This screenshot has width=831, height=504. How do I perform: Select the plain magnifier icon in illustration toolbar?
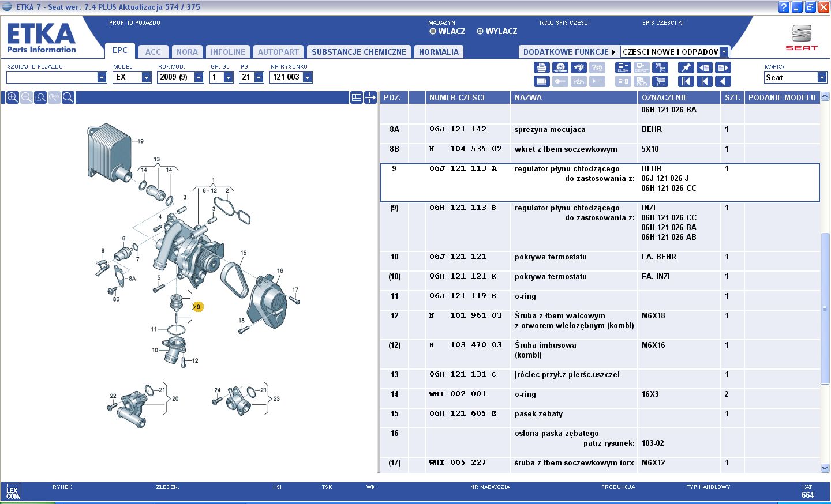click(68, 97)
